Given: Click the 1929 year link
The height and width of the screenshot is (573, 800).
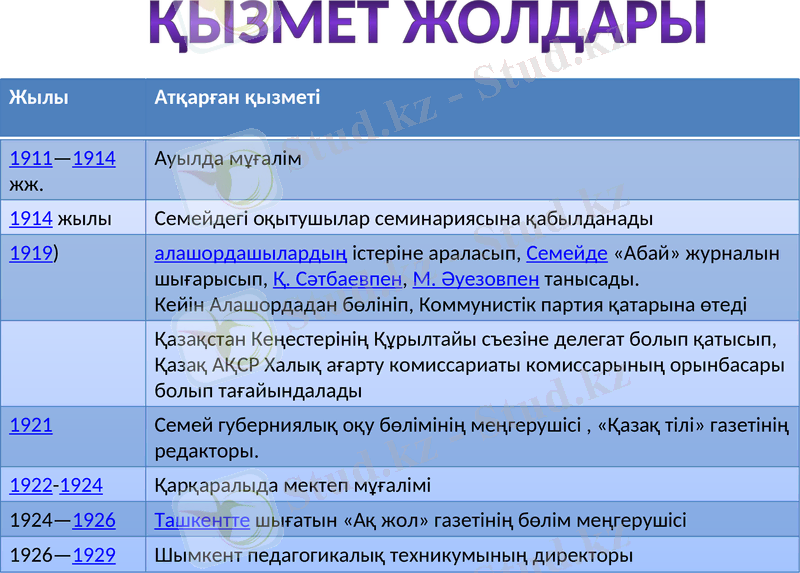Looking at the screenshot, I should pyautogui.click(x=94, y=555).
